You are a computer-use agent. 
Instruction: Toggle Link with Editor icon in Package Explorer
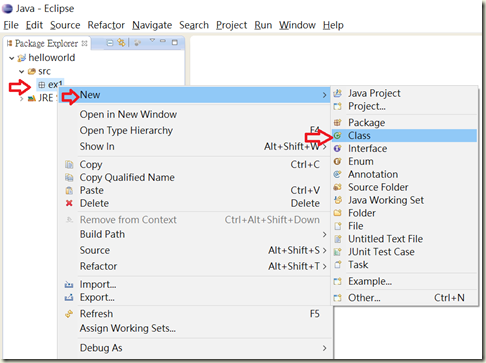pyautogui.click(x=122, y=43)
